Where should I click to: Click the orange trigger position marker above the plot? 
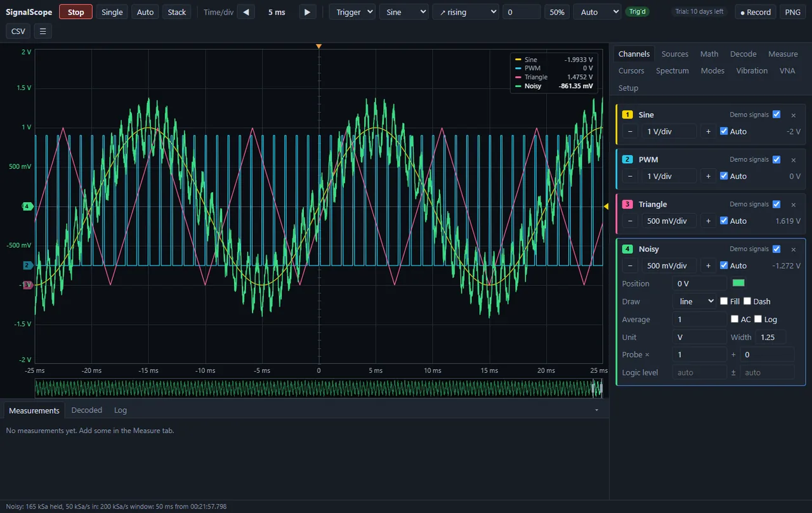[318, 46]
